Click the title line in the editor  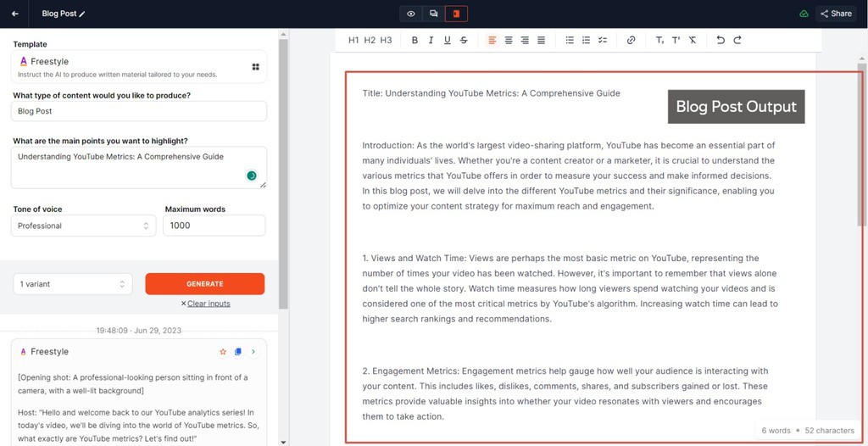(x=491, y=93)
